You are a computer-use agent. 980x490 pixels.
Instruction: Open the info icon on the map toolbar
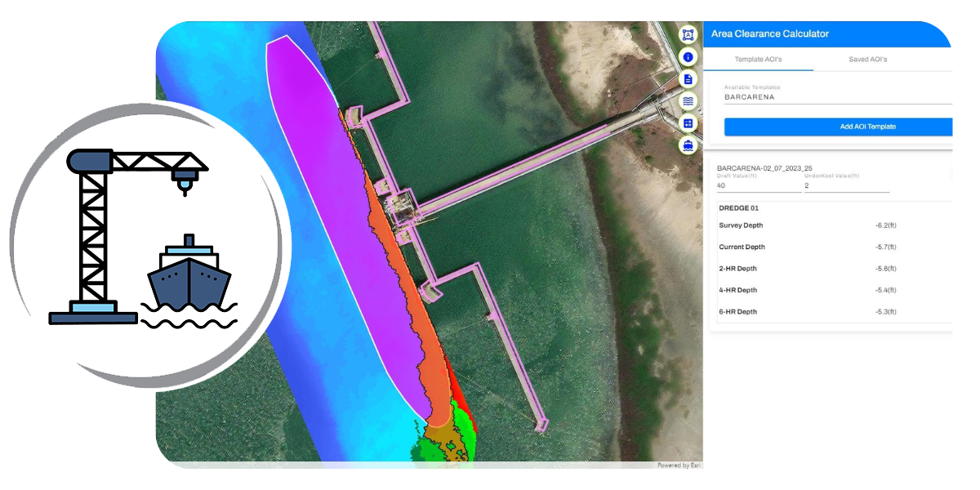[688, 57]
